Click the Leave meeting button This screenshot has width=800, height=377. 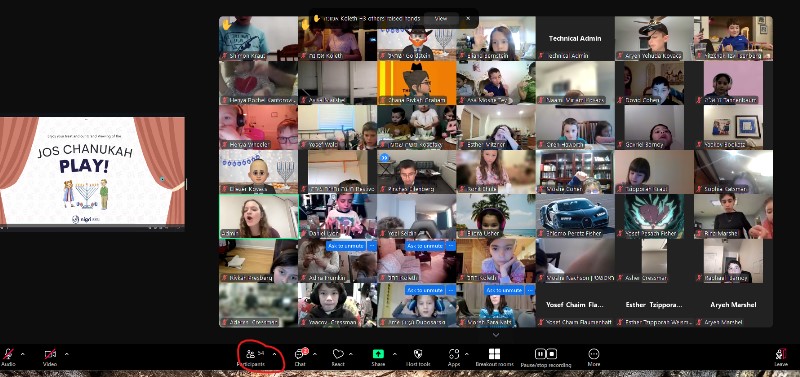click(x=781, y=357)
